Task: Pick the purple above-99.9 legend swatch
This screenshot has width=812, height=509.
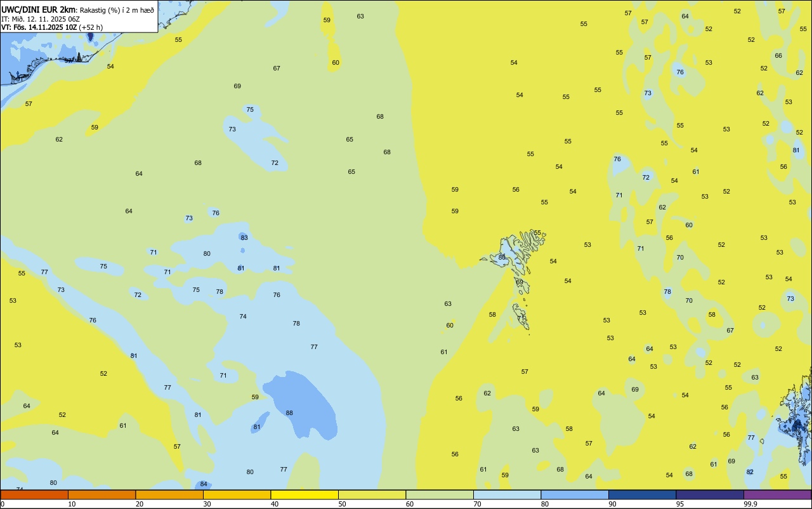Action: tap(777, 494)
